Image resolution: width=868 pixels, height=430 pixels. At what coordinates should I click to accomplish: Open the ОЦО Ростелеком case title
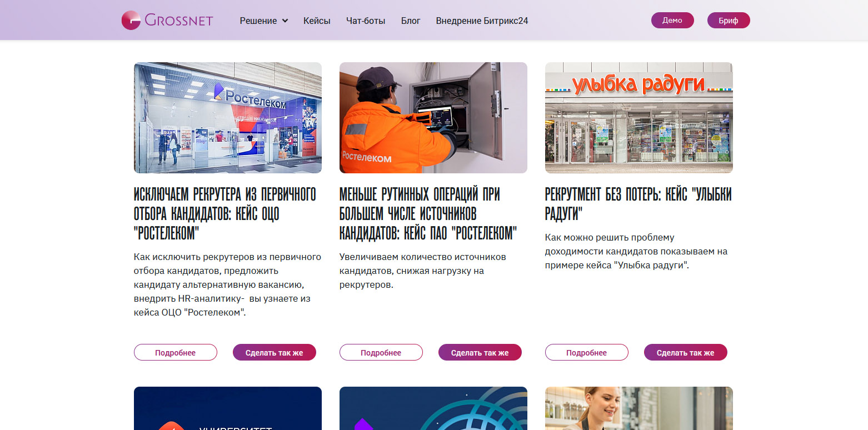[x=225, y=214]
